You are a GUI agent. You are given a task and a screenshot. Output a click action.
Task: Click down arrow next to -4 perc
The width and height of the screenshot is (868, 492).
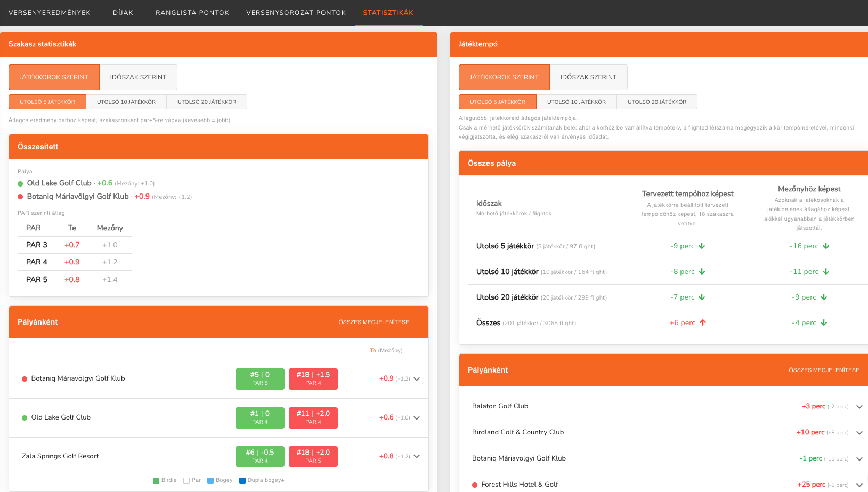tap(824, 322)
